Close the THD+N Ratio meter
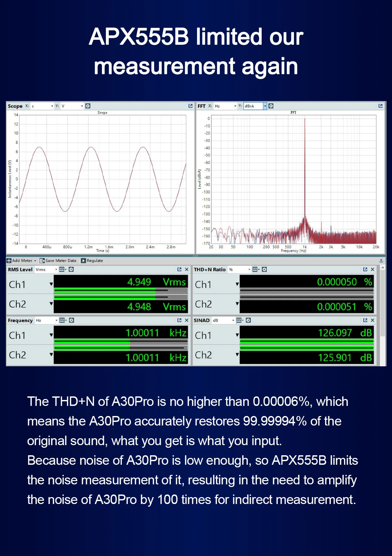The width and height of the screenshot is (392, 556). coord(372,269)
